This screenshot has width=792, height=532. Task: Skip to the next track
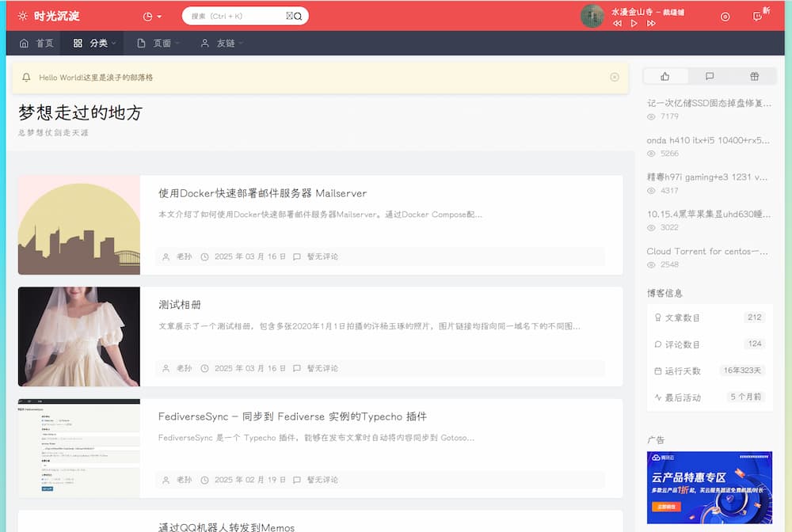coord(650,23)
